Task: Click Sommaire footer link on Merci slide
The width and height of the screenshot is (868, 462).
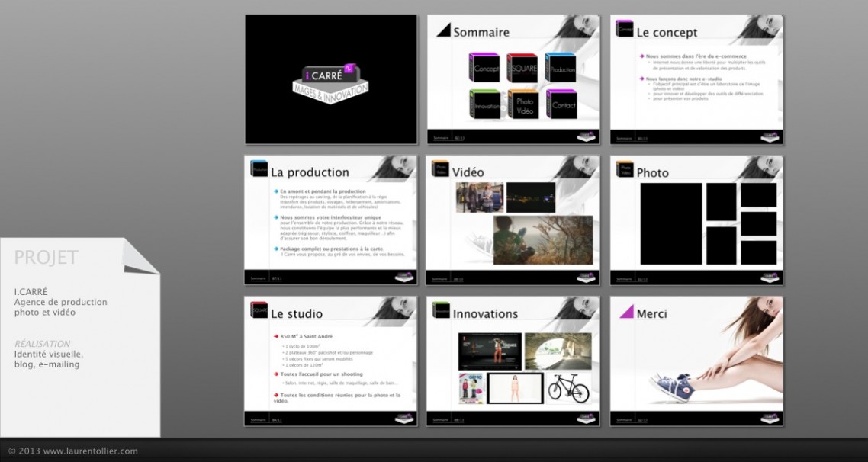Action: [624, 419]
